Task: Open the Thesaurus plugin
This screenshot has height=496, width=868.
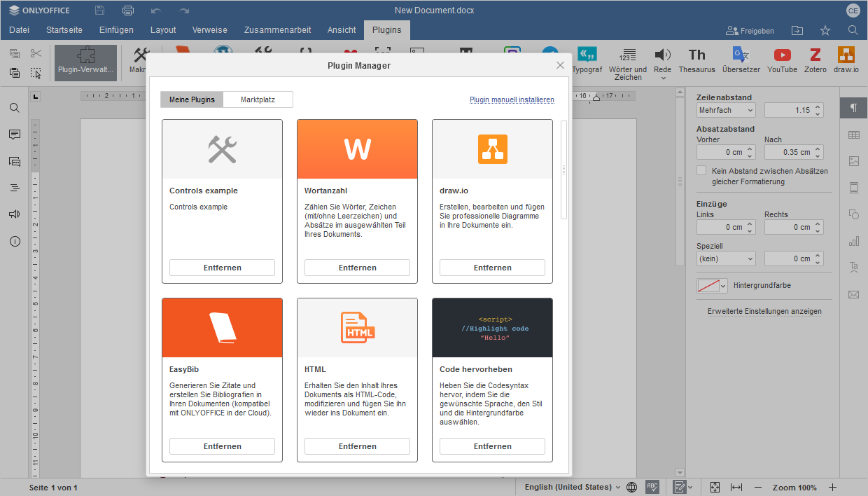Action: [696, 61]
